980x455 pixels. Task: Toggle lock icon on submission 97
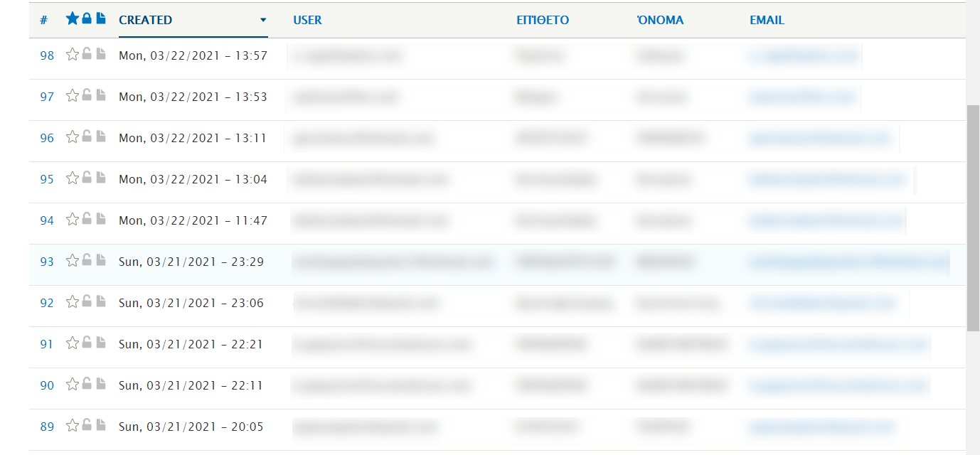tap(87, 95)
